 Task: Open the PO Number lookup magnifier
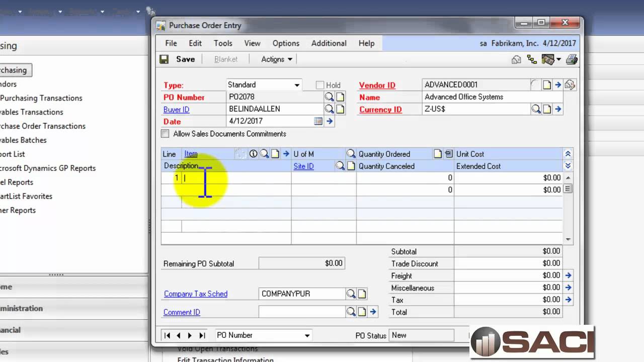[329, 97]
